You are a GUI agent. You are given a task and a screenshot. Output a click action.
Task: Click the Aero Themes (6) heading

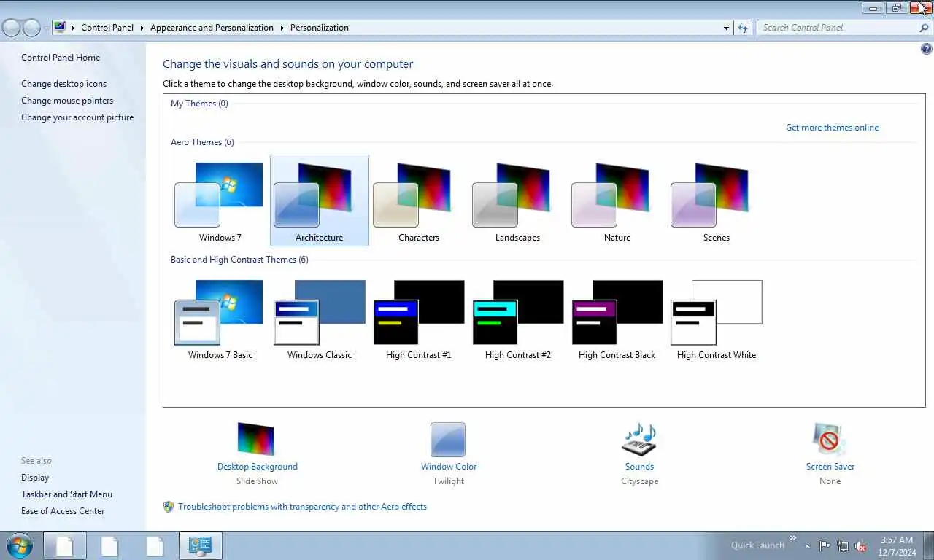click(x=202, y=142)
